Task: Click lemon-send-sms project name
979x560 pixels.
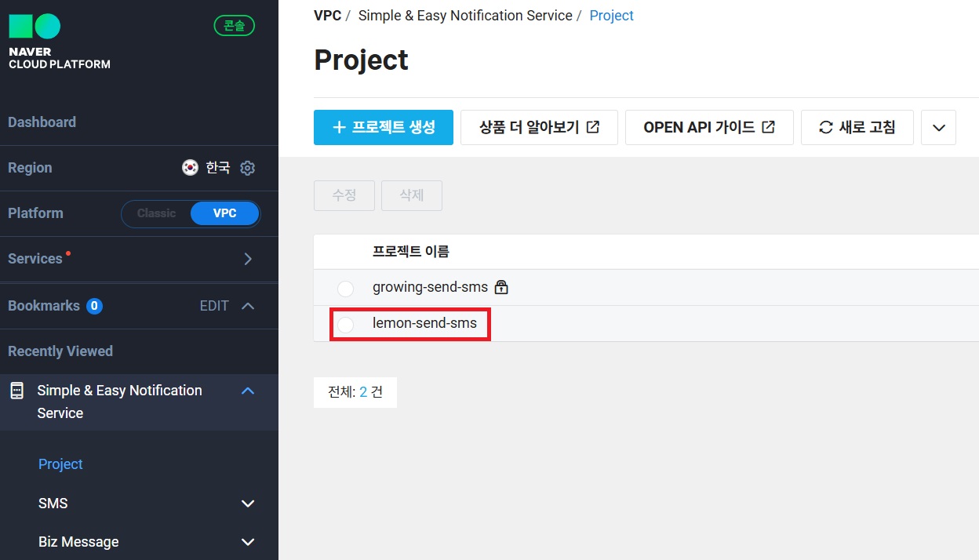Action: [424, 322]
